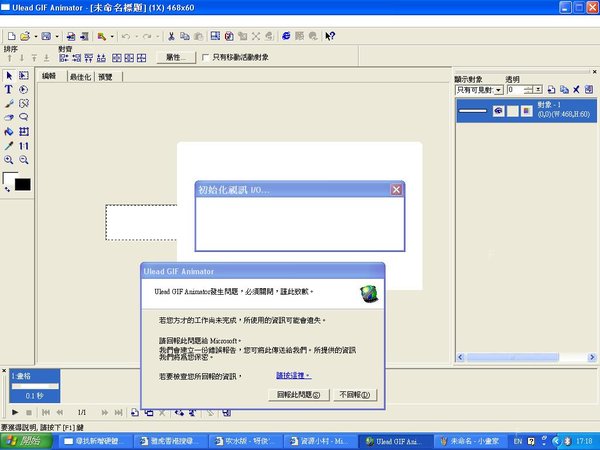Click the Zoom In magnifier tool

(9, 160)
